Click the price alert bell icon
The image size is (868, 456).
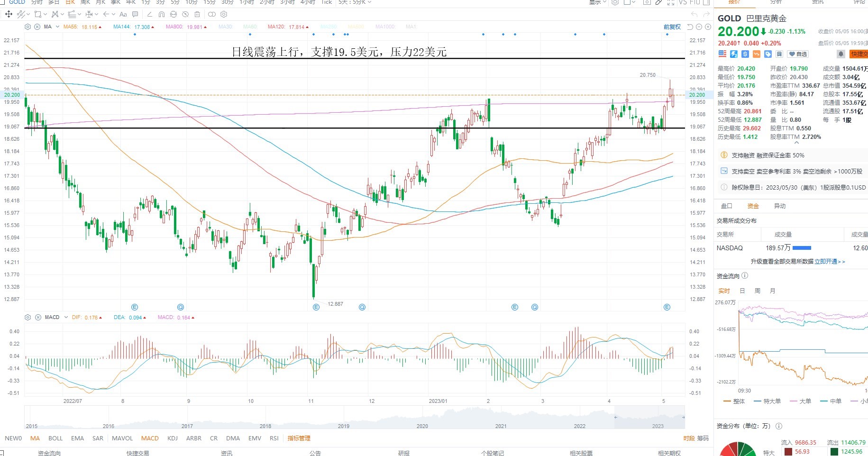coord(841,54)
